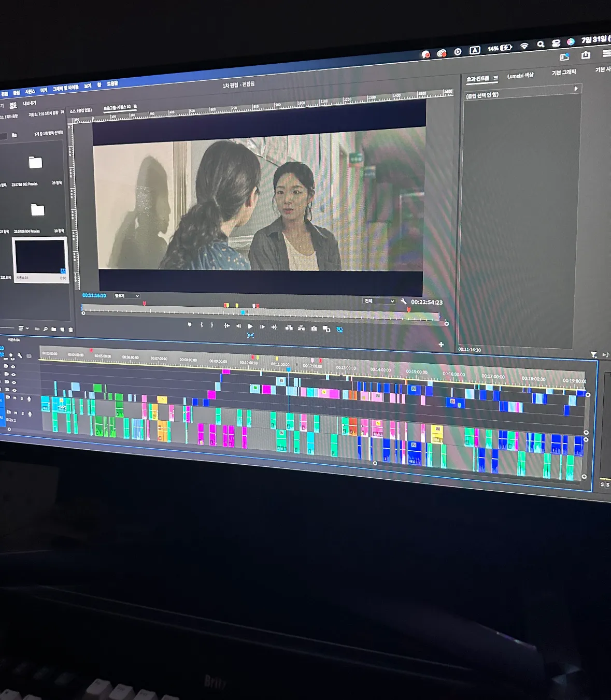Click the Step Forward one frame icon
The height and width of the screenshot is (700, 611).
[262, 326]
